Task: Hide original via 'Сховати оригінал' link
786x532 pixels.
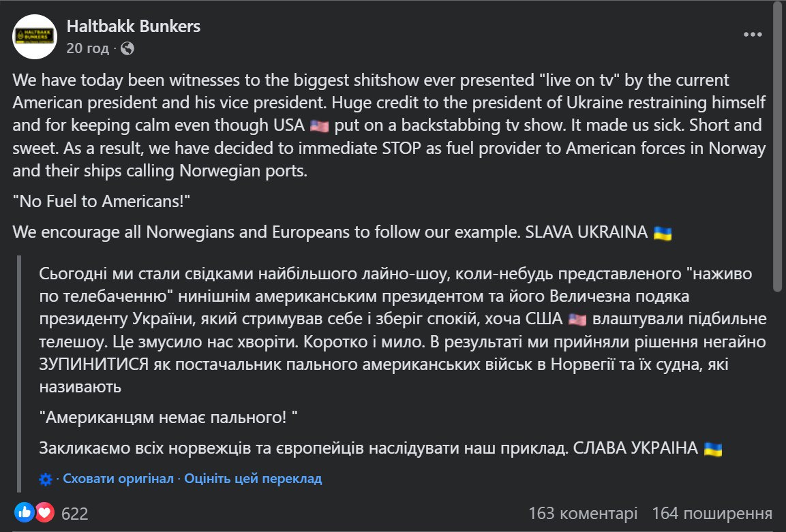Action: pyautogui.click(x=119, y=479)
